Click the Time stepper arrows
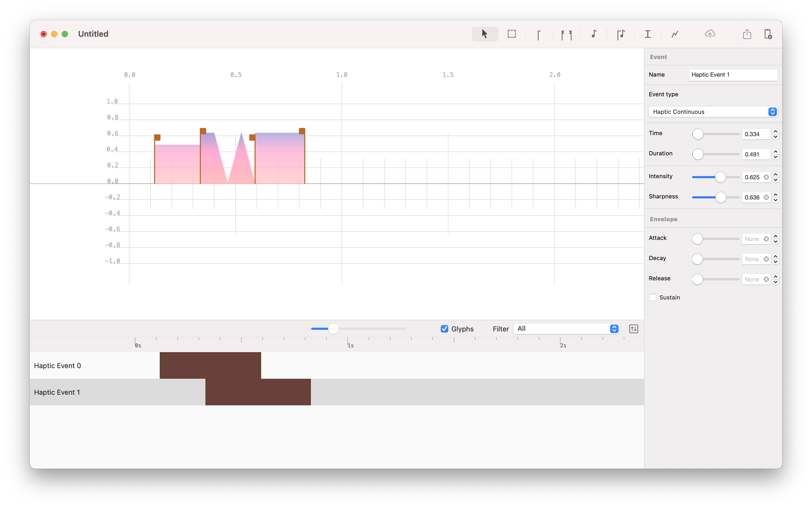 coord(775,134)
